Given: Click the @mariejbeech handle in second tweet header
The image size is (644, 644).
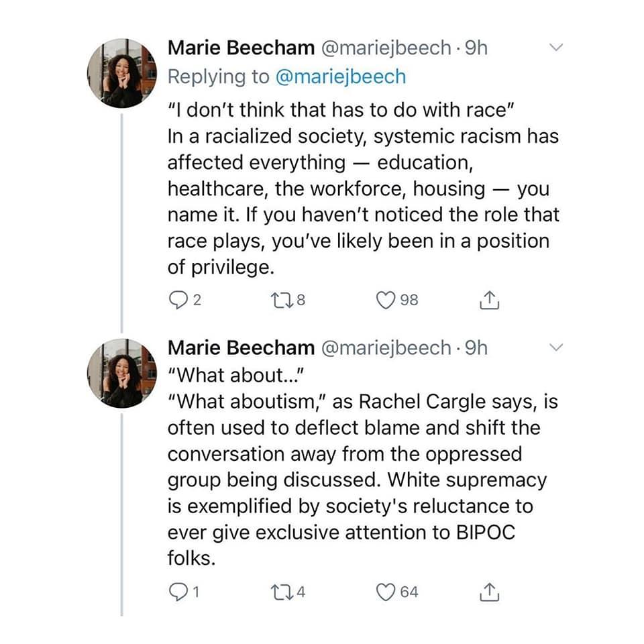Looking at the screenshot, I should 386,347.
